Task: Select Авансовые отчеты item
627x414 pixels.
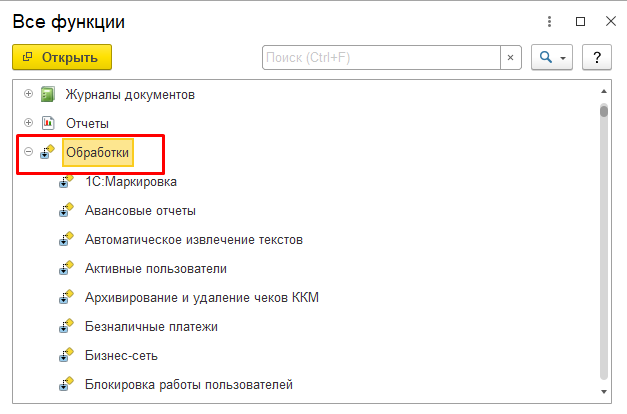Action: click(x=140, y=210)
